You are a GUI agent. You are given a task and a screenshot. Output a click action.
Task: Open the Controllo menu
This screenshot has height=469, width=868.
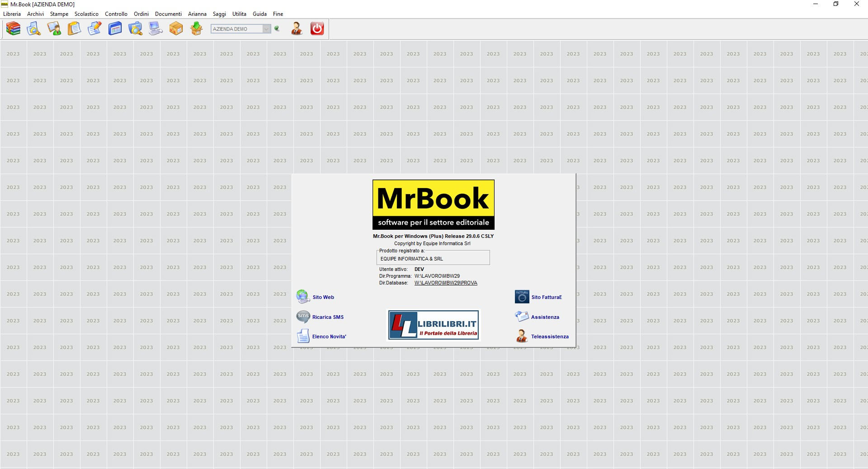(116, 14)
